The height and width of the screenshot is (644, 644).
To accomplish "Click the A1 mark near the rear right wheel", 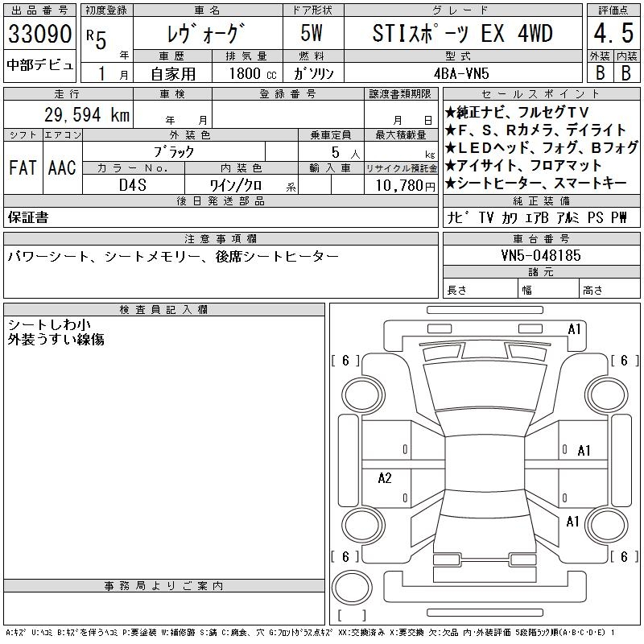I will pyautogui.click(x=572, y=522).
